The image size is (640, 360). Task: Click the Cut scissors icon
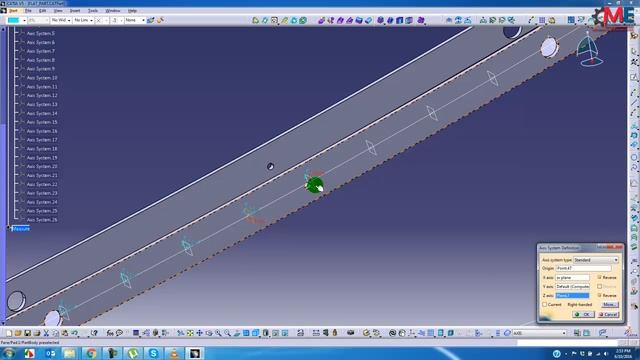[46, 333]
